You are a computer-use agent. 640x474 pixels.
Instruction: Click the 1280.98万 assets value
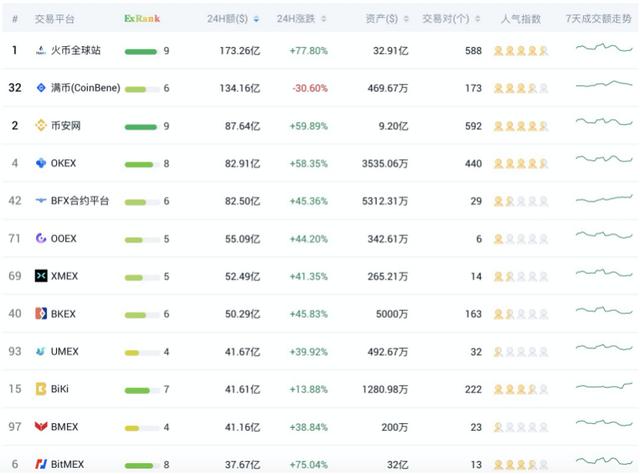point(385,389)
